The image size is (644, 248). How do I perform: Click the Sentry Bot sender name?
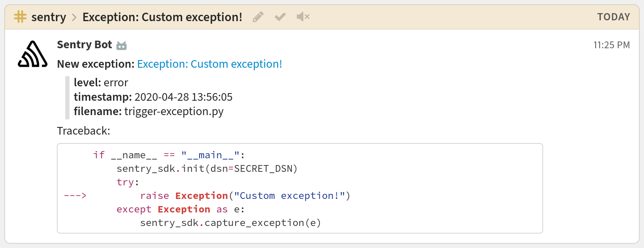click(x=84, y=44)
